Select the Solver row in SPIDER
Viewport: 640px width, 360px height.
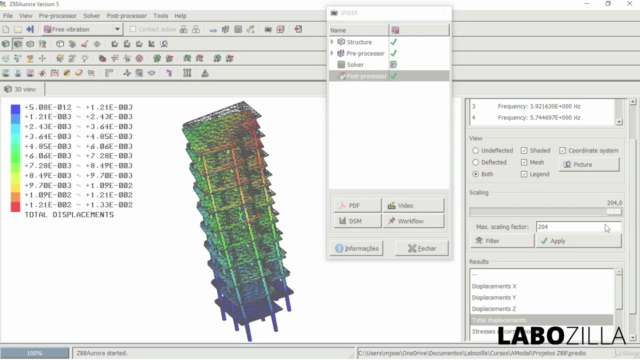(389, 64)
